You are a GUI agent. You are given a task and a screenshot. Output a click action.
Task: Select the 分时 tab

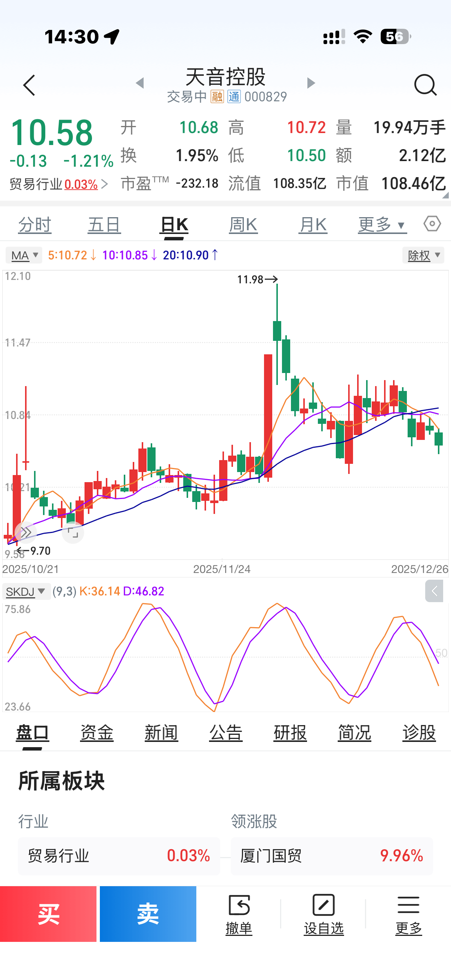pyautogui.click(x=35, y=225)
